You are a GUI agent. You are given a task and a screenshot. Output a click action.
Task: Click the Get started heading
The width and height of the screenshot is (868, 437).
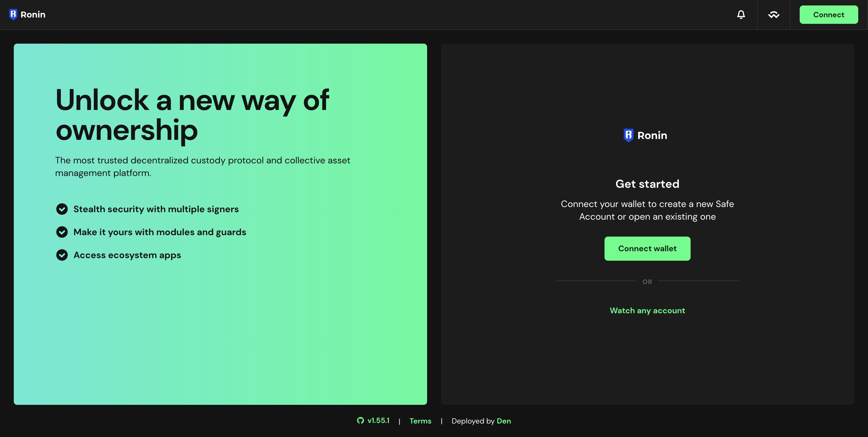[647, 184]
